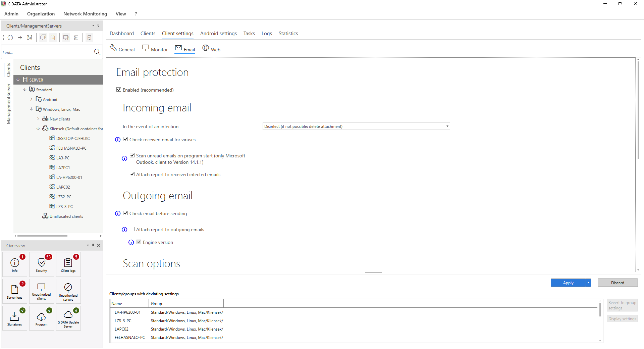
Task: Click info icon beside Check email before sending
Action: 118,213
